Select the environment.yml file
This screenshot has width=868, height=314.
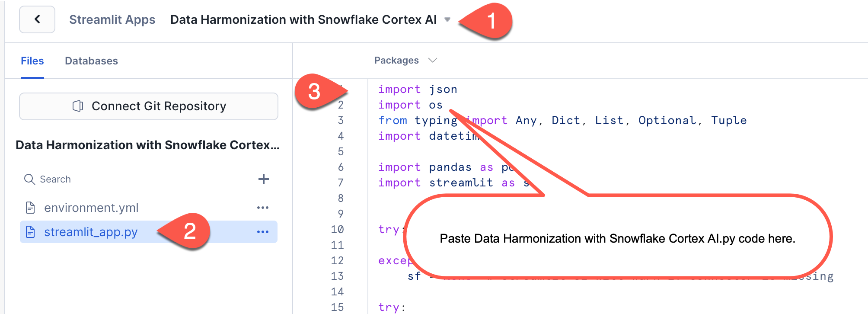(x=91, y=208)
